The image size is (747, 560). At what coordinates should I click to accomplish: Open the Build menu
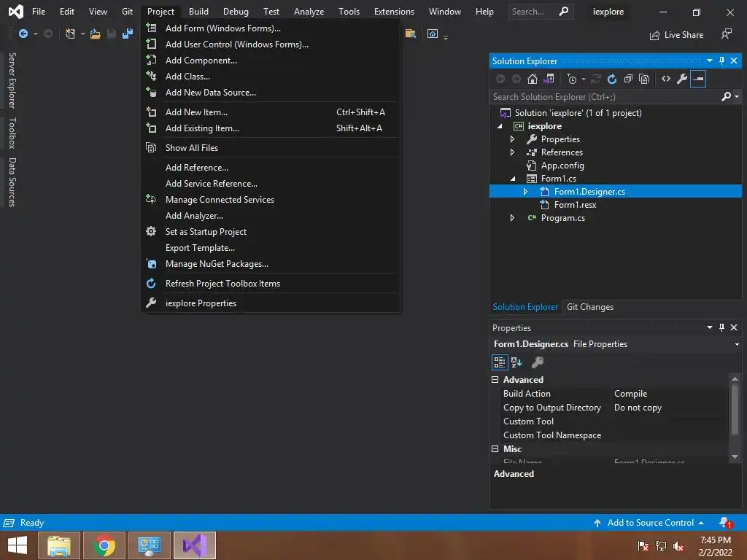(x=198, y=12)
